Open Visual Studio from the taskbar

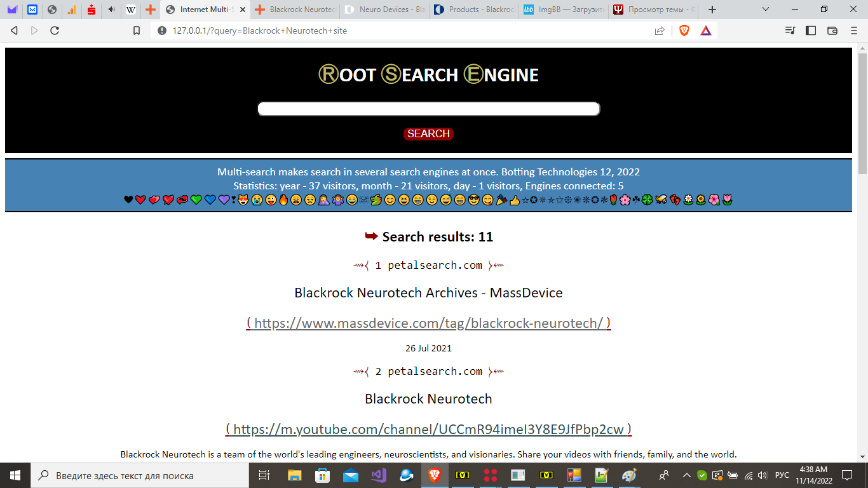click(x=379, y=475)
